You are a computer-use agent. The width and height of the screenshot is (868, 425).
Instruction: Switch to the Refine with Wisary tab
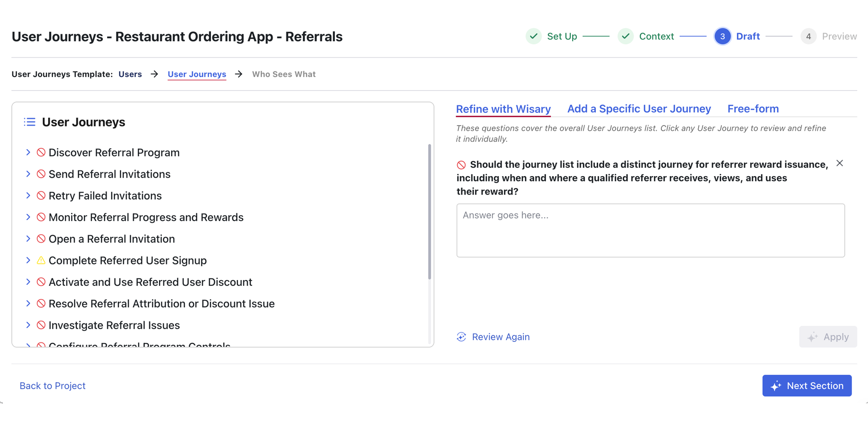(503, 109)
